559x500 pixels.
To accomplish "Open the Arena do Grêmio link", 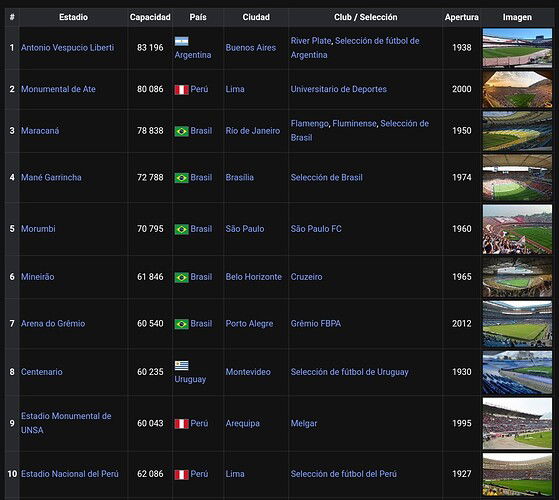I will (x=53, y=324).
